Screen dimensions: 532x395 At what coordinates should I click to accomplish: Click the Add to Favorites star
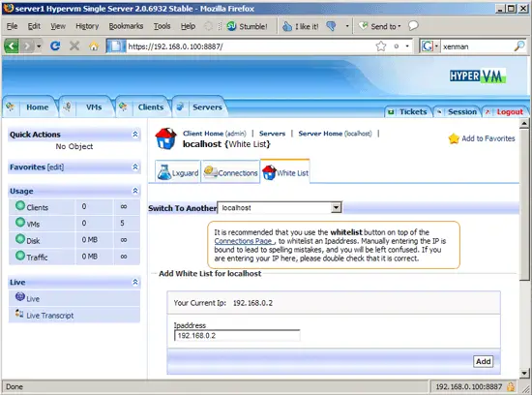click(x=454, y=138)
